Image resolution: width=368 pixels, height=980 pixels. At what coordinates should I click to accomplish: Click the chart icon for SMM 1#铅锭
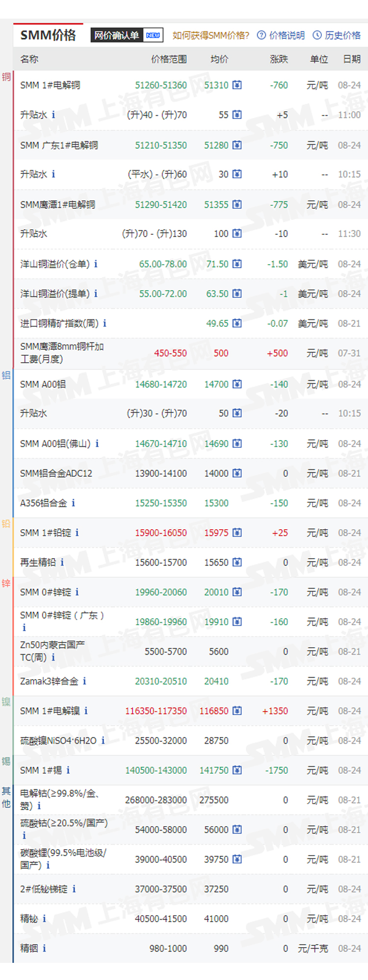(x=237, y=533)
